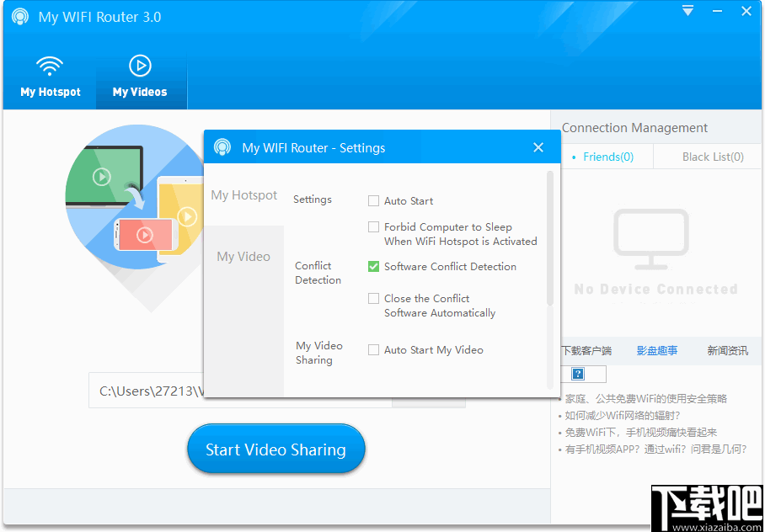The height and width of the screenshot is (532, 765).
Task: Click Start Video Sharing button
Action: pyautogui.click(x=276, y=450)
